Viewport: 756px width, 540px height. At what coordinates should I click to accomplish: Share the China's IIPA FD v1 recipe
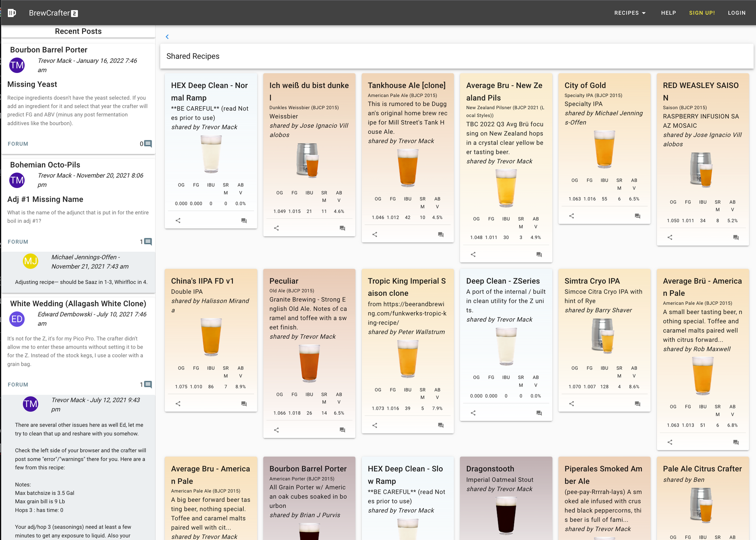[178, 404]
